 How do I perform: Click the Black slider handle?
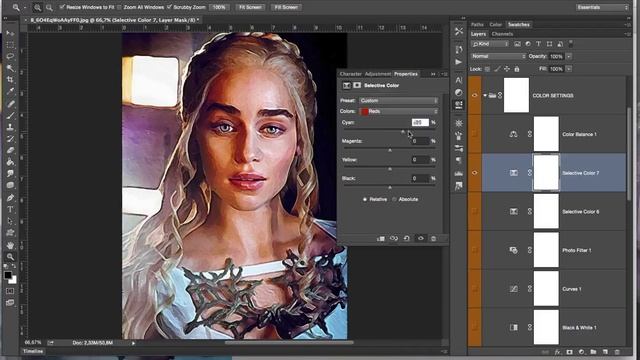pos(390,187)
